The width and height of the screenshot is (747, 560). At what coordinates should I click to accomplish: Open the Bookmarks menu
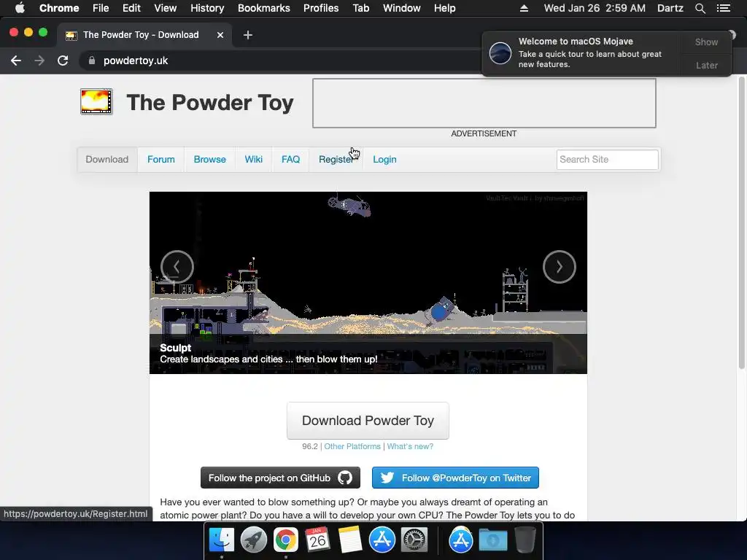tap(264, 8)
